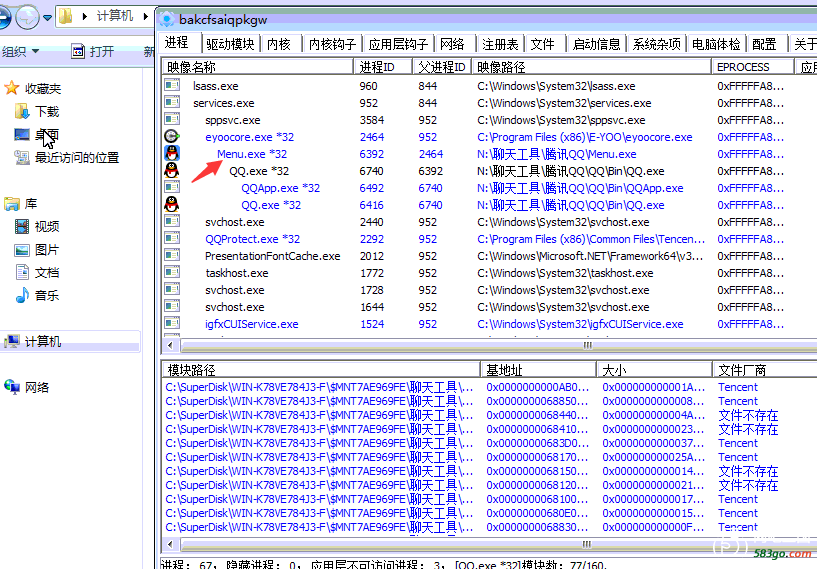The image size is (817, 569).
Task: Sort by 映像名称 column header
Action: point(257,67)
